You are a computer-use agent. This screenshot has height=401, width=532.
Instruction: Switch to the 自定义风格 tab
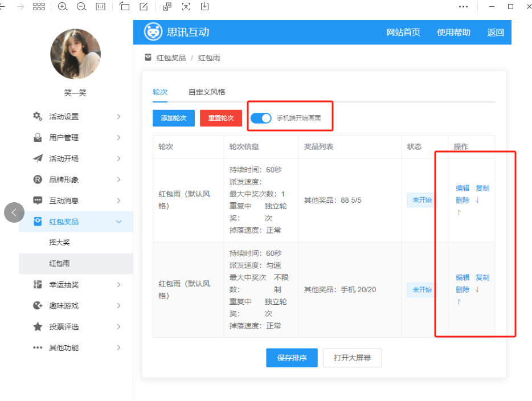pos(207,92)
